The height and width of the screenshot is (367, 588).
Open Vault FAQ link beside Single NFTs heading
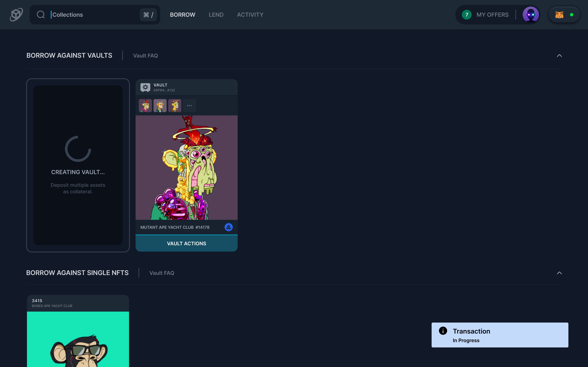(x=161, y=273)
